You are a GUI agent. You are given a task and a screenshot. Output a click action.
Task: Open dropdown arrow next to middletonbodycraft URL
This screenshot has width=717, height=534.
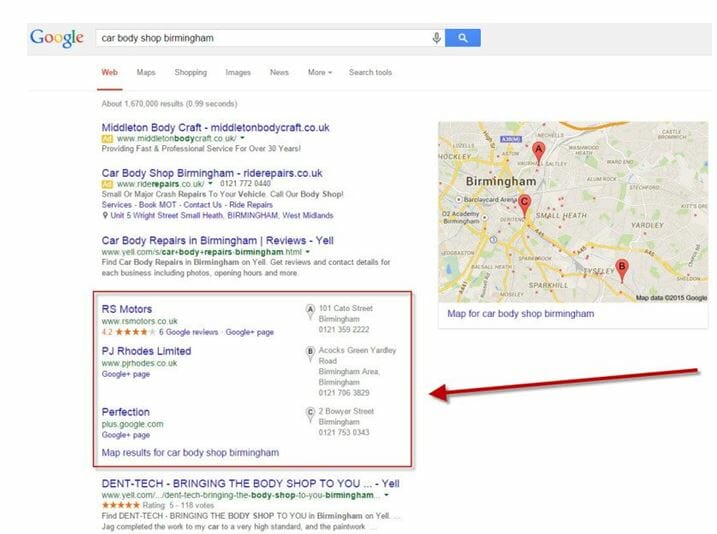(x=242, y=138)
